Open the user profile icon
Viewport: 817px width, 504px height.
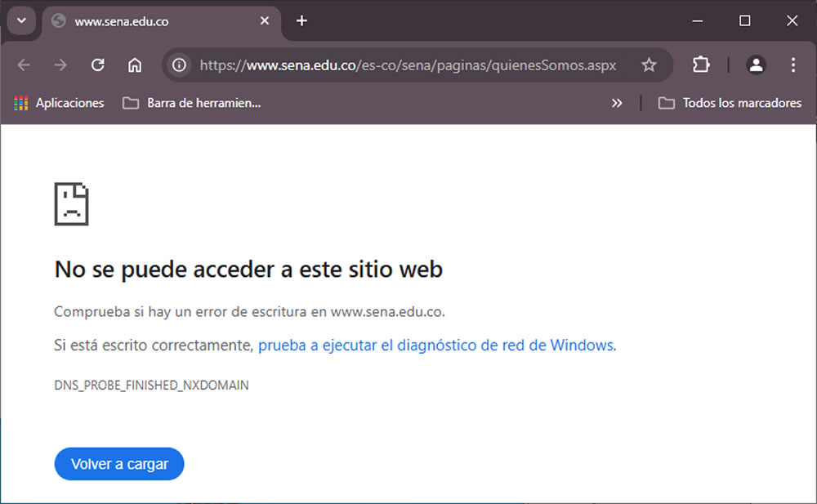pos(756,65)
